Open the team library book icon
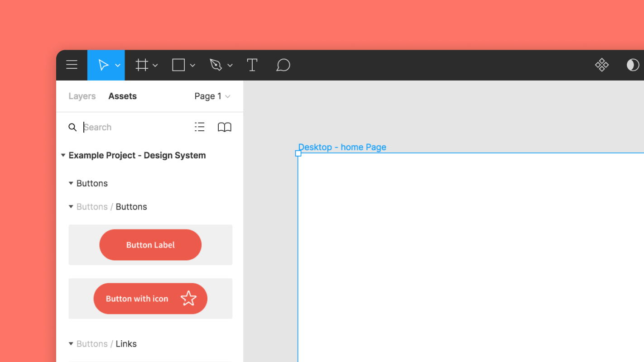Screen dimensions: 644x362 coord(225,127)
